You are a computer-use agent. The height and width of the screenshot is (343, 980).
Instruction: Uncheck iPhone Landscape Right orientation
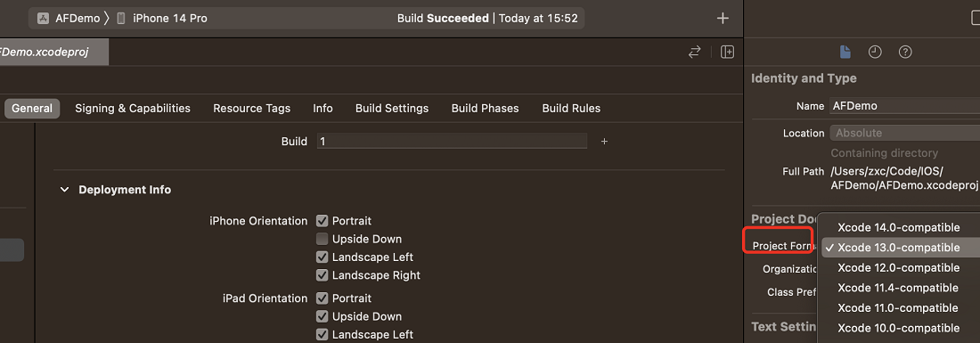323,275
